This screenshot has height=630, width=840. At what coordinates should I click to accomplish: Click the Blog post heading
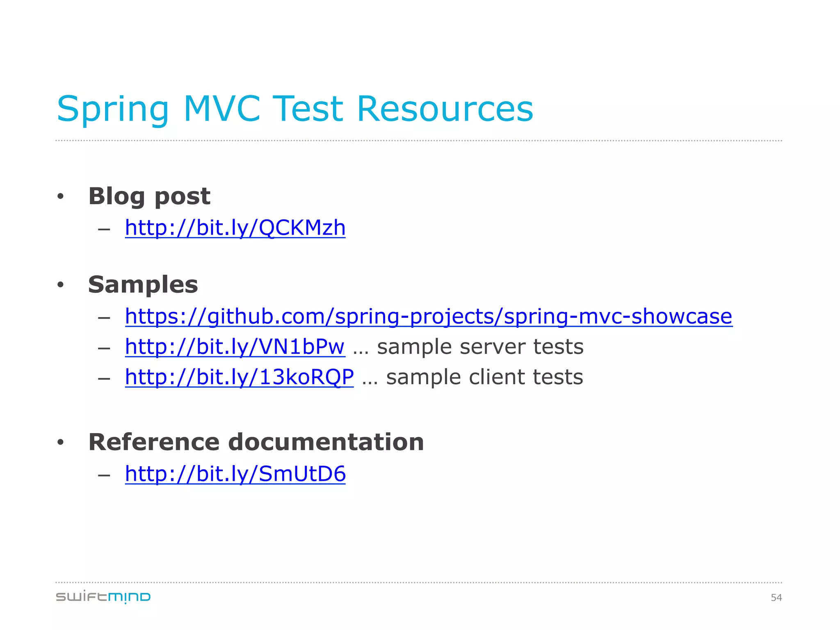click(x=149, y=196)
